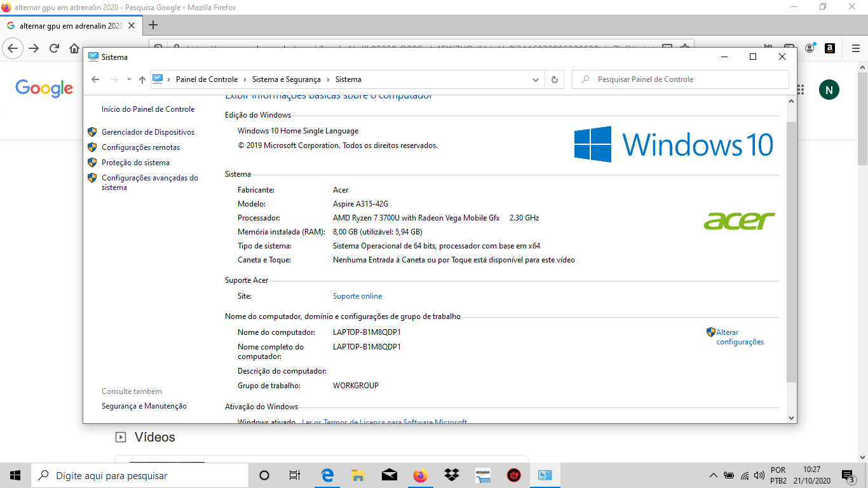Click the volume tray icon
This screenshot has width=868, height=488.
click(759, 475)
